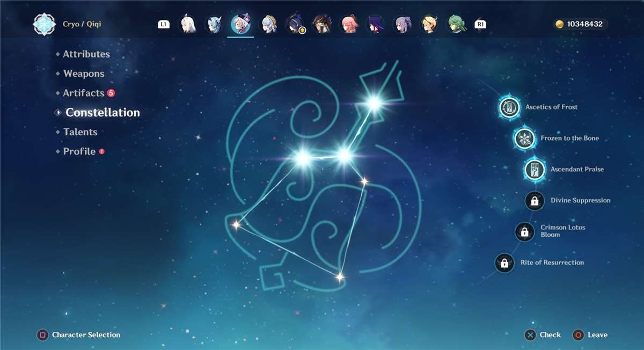This screenshot has width=644, height=350.
Task: Click the topmost bright constellation star
Action: pos(374,101)
